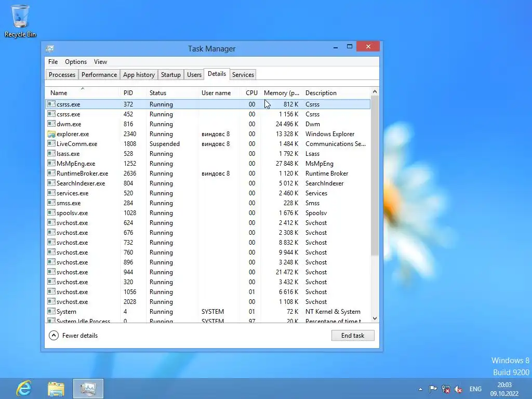Click the icon next to dwm.exe

tap(51, 124)
